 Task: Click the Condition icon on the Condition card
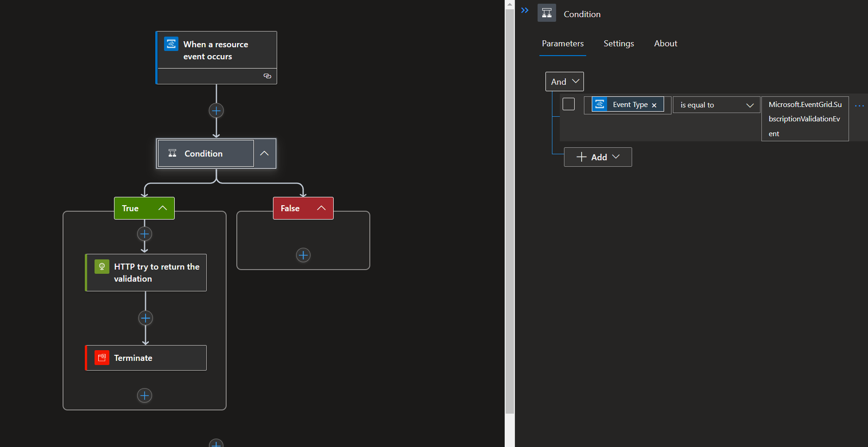(172, 153)
